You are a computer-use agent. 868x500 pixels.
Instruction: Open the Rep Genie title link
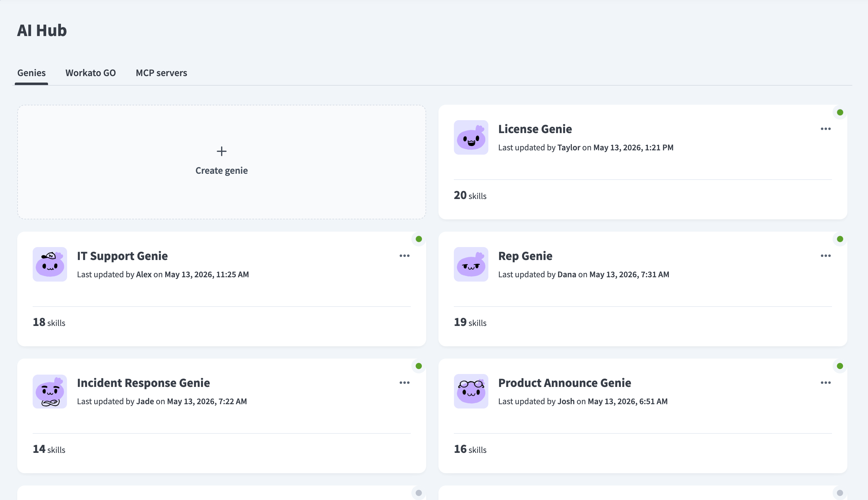click(x=525, y=256)
